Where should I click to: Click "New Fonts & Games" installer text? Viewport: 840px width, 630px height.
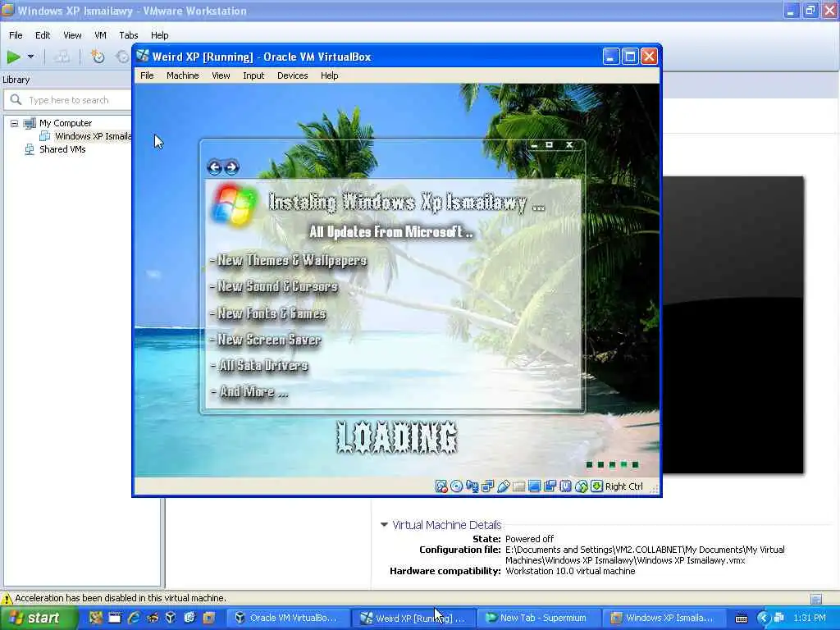pos(272,313)
